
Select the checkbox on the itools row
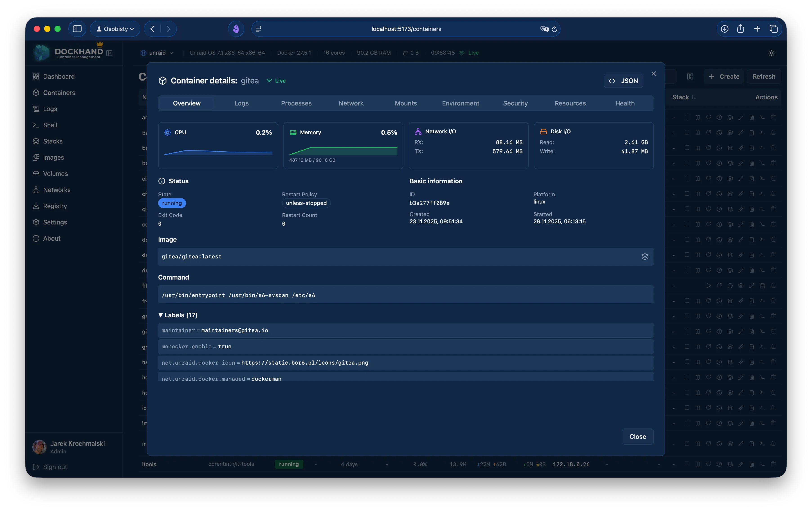pyautogui.click(x=687, y=464)
